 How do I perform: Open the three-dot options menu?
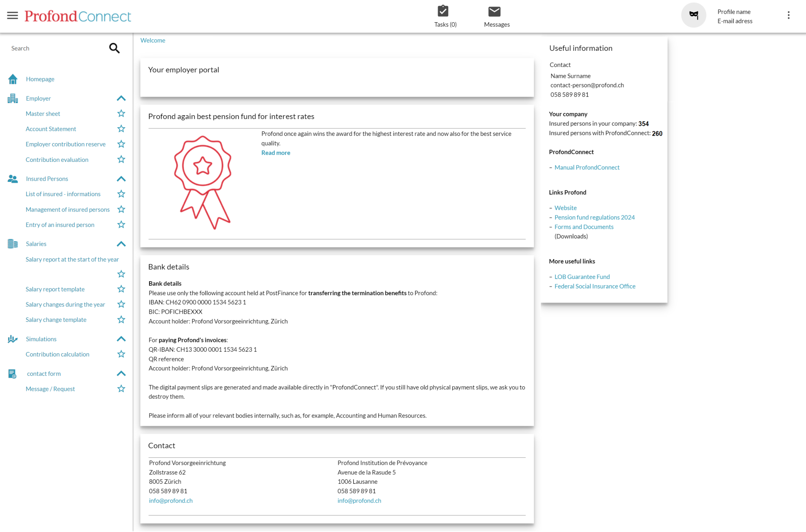coord(788,15)
